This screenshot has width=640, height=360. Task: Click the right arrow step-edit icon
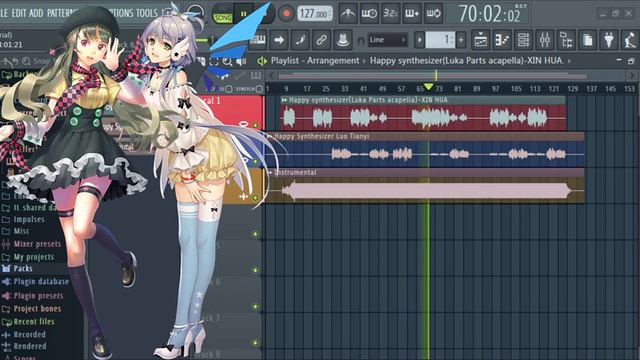(279, 40)
